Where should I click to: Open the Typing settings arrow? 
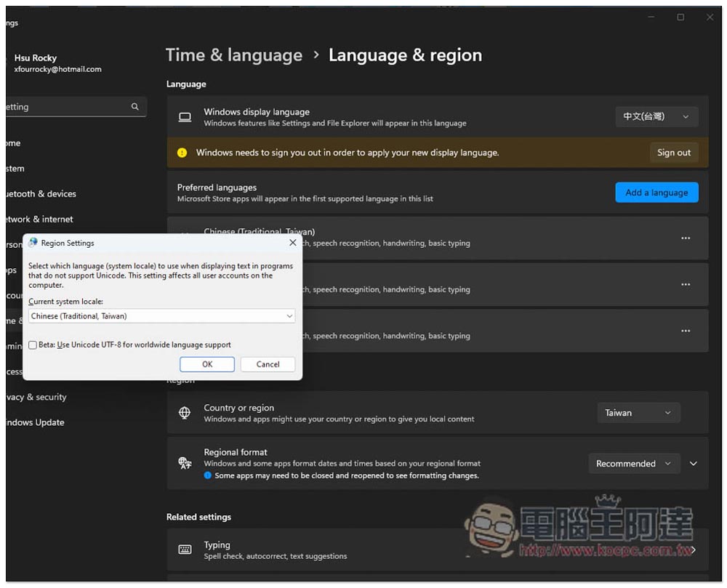693,550
